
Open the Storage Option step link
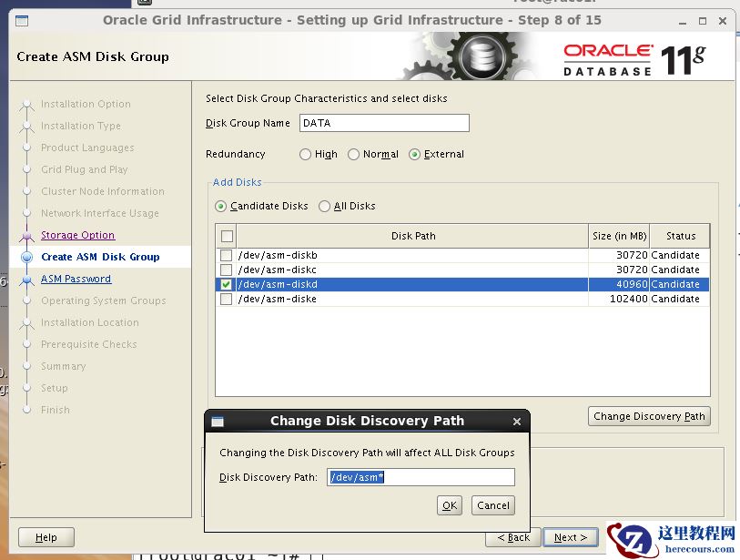click(x=78, y=235)
